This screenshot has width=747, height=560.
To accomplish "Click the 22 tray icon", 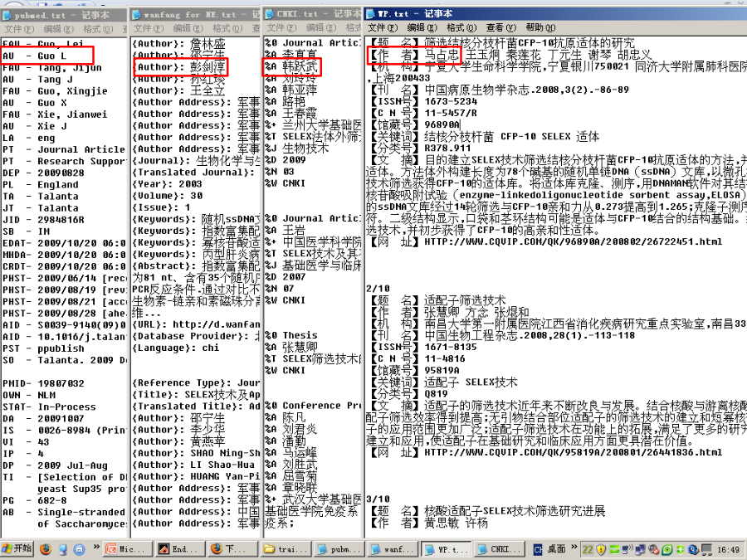I will [588, 550].
